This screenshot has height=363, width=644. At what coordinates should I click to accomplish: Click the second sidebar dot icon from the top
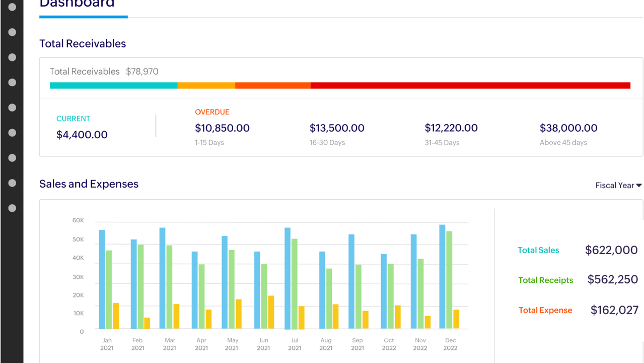(12, 32)
